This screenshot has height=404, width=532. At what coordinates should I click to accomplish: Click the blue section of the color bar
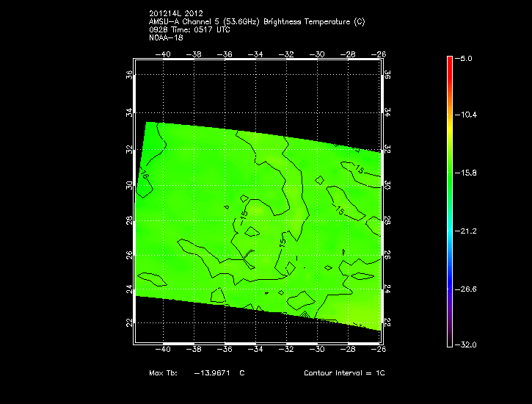pyautogui.click(x=450, y=272)
